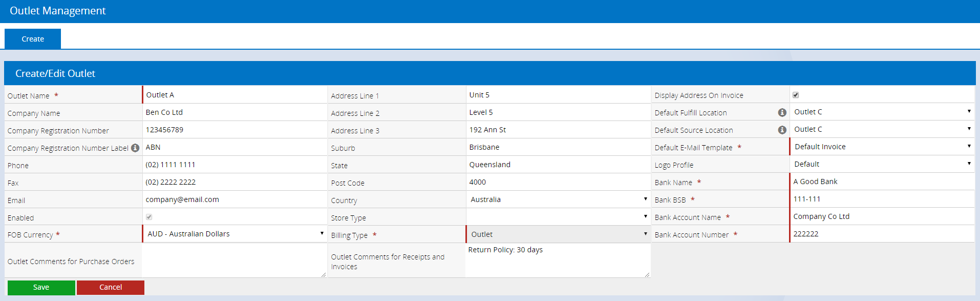
Task: Click the Billing Type label
Action: pyautogui.click(x=349, y=235)
